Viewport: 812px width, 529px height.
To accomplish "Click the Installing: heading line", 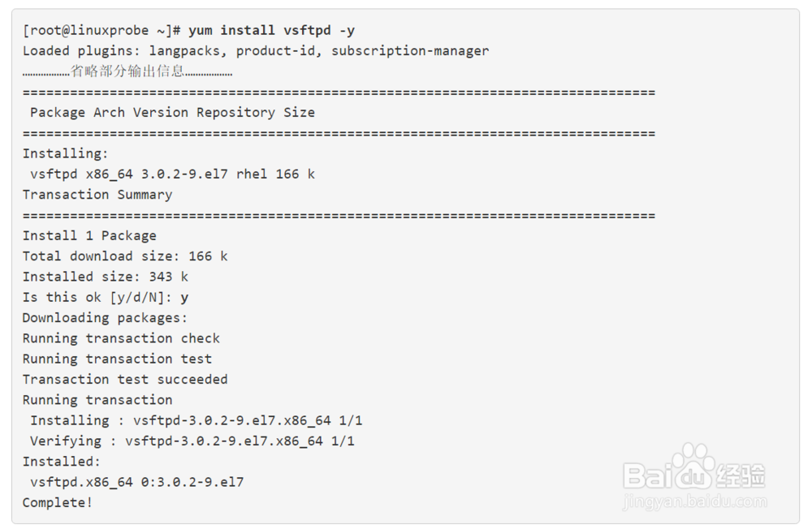I will 65,153.
